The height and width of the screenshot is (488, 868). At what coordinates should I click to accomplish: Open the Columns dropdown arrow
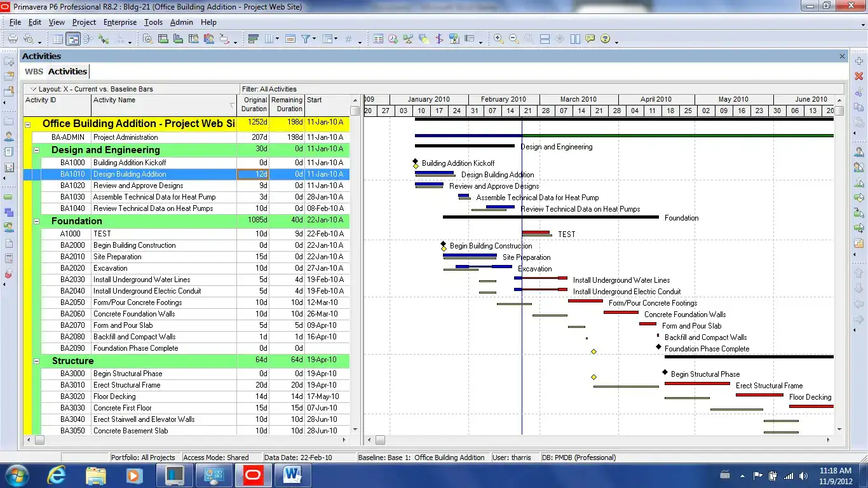click(278, 38)
